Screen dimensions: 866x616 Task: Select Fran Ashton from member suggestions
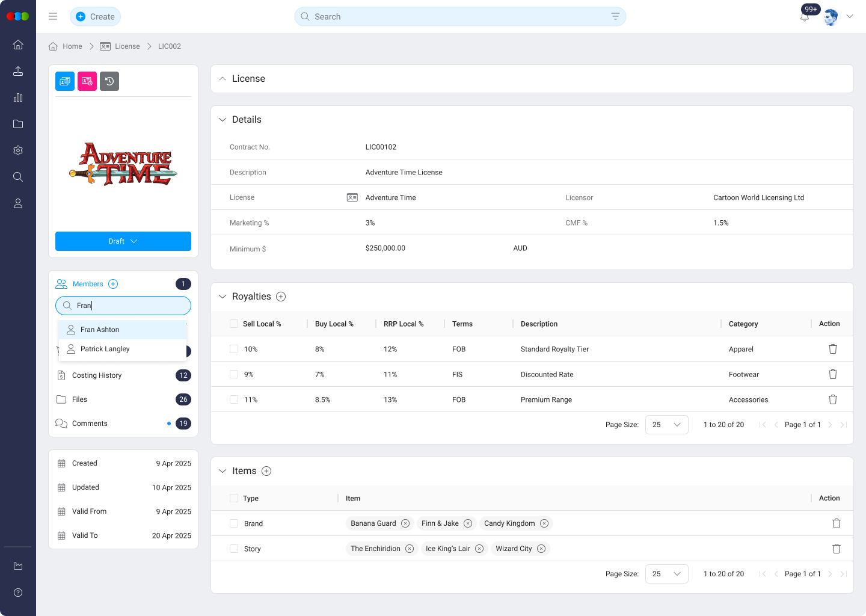[100, 330]
